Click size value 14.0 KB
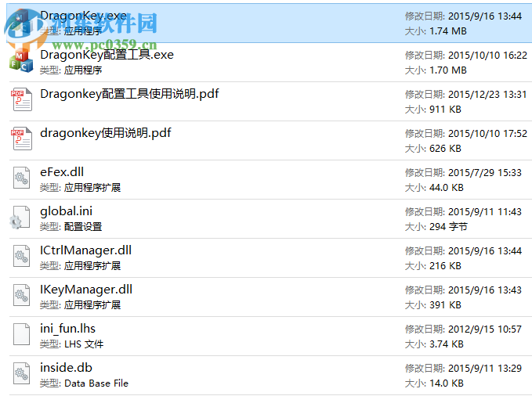Image resolution: width=532 pixels, height=396 pixels. tap(447, 383)
